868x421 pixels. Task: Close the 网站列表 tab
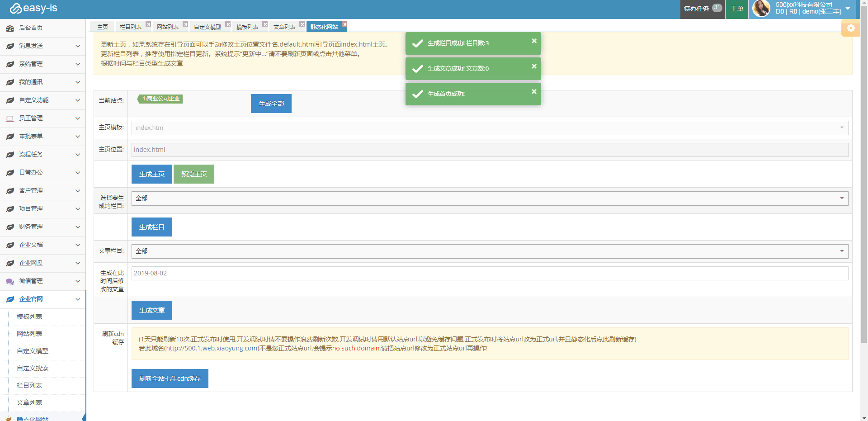(x=185, y=24)
